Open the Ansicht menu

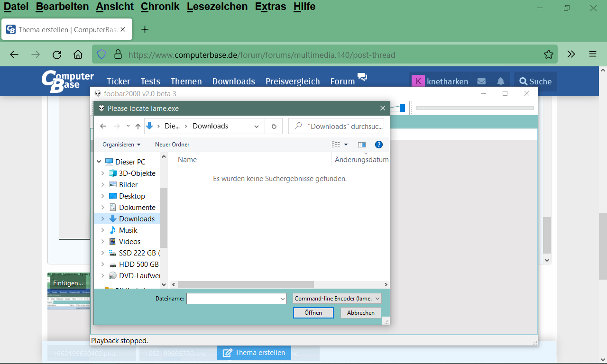tap(115, 7)
